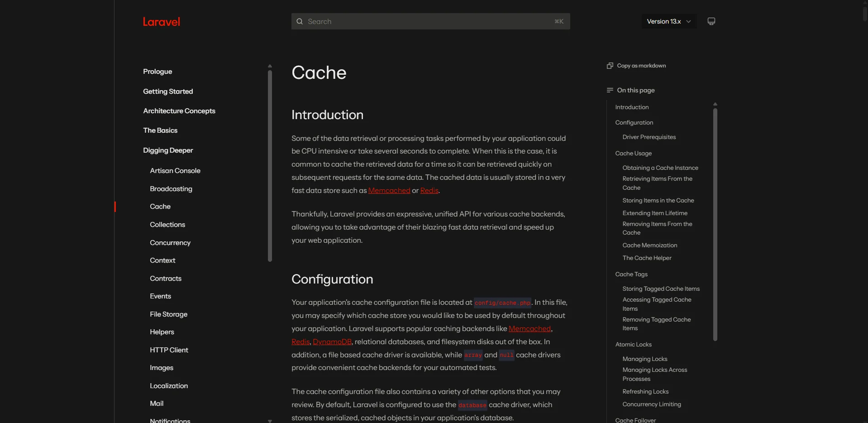The height and width of the screenshot is (423, 868).
Task: Open the Contracts docs page
Action: 166,279
